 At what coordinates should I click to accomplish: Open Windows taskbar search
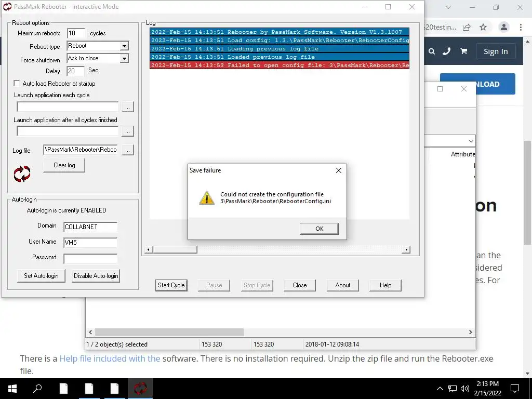click(37, 389)
